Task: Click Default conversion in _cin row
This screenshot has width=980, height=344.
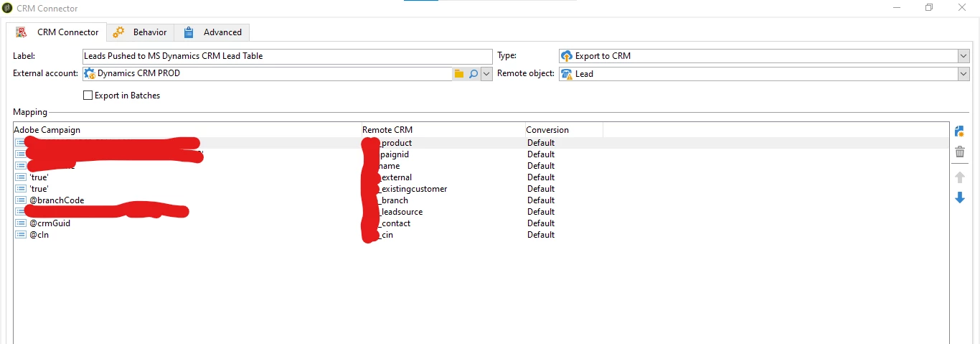Action: coord(541,235)
